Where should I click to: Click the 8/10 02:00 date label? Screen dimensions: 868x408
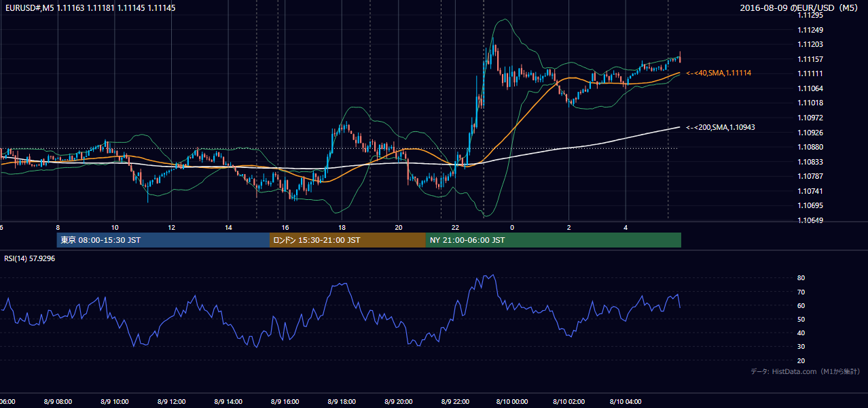click(x=568, y=402)
